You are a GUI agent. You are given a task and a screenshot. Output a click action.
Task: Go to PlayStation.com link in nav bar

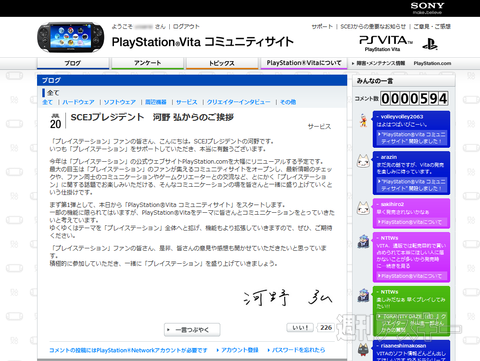(x=432, y=63)
